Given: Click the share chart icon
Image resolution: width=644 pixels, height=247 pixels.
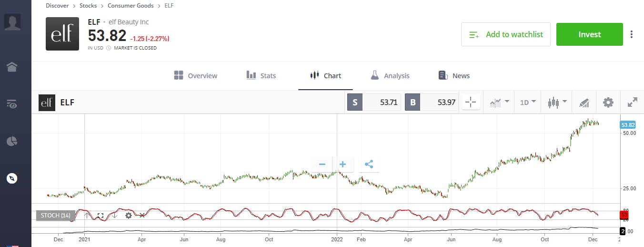Looking at the screenshot, I should click(x=369, y=165).
